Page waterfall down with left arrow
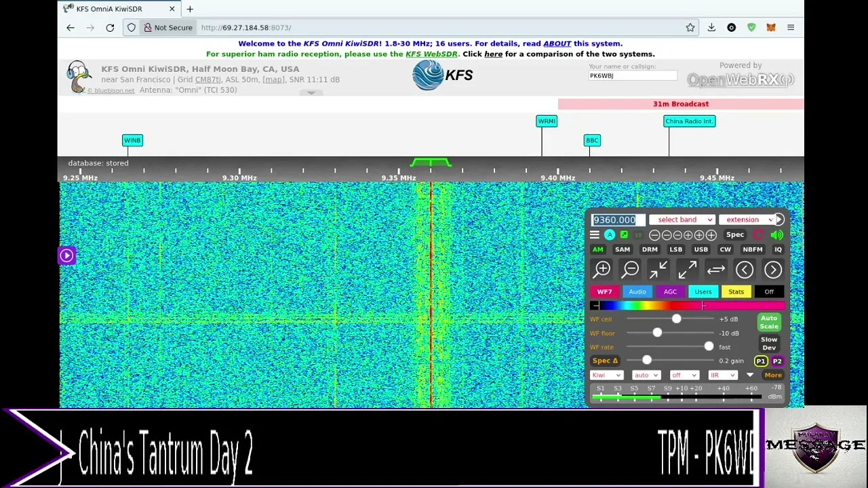This screenshot has width=868, height=488. click(745, 270)
